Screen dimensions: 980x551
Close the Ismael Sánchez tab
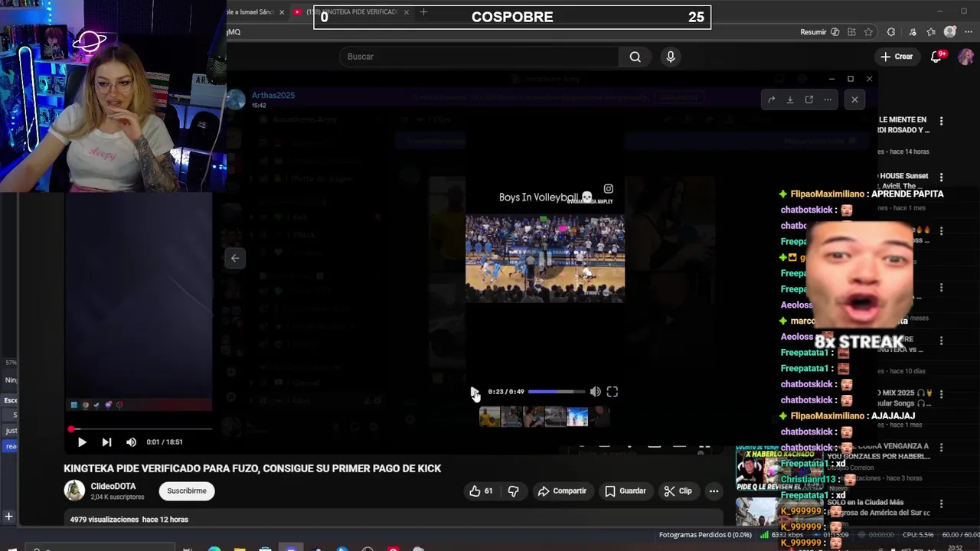point(282,11)
